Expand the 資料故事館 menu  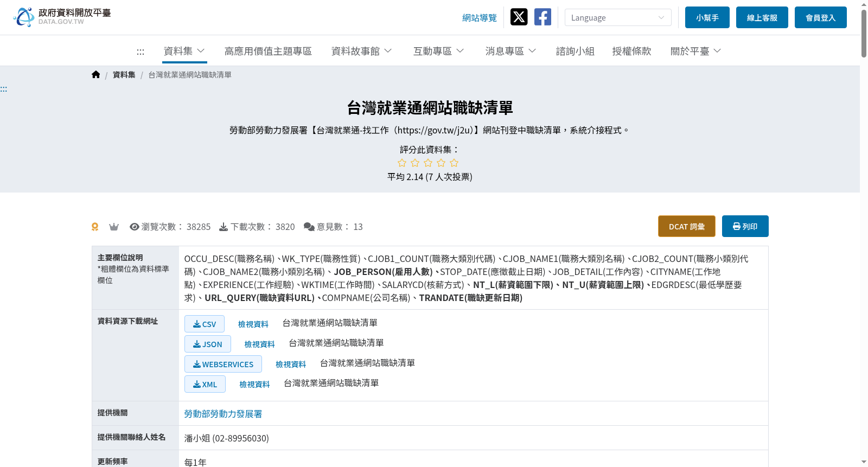tap(362, 51)
